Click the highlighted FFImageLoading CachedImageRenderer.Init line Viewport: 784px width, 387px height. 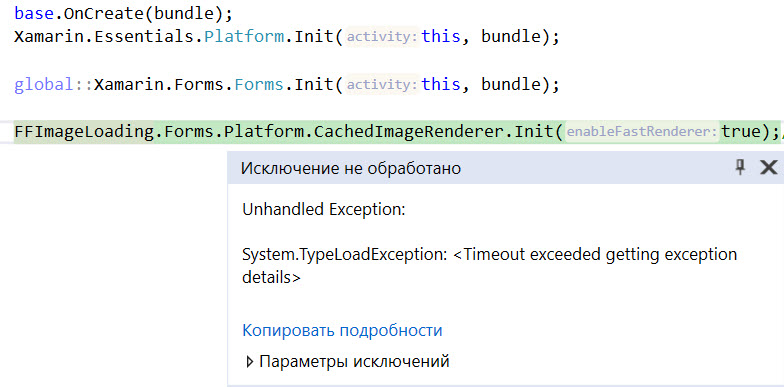click(x=397, y=132)
